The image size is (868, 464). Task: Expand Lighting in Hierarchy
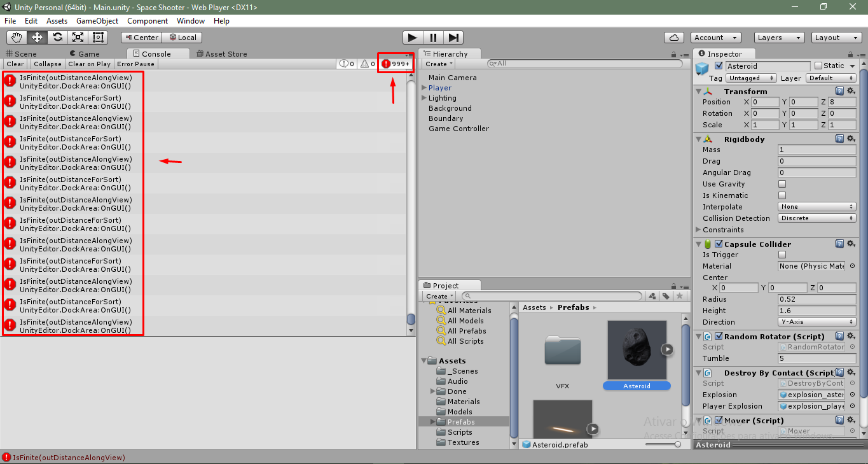[424, 98]
